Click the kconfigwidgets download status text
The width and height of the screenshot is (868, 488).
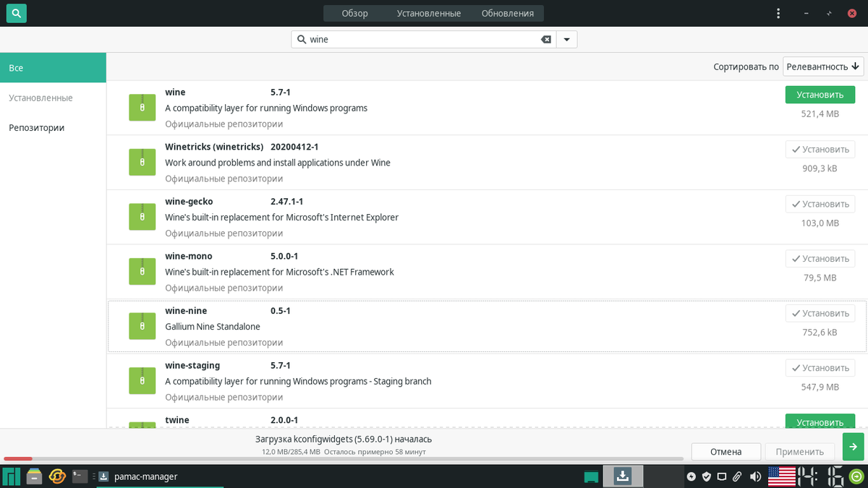344,439
